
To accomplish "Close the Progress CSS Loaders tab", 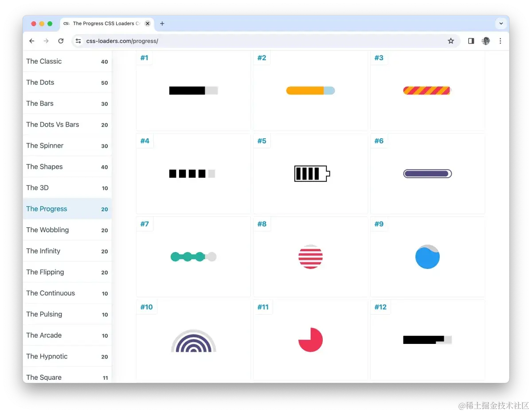I will point(148,23).
